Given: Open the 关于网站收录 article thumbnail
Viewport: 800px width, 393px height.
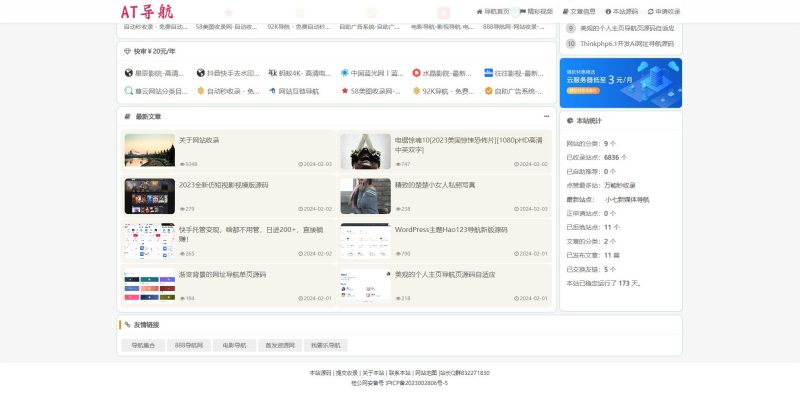Looking at the screenshot, I should coord(149,150).
